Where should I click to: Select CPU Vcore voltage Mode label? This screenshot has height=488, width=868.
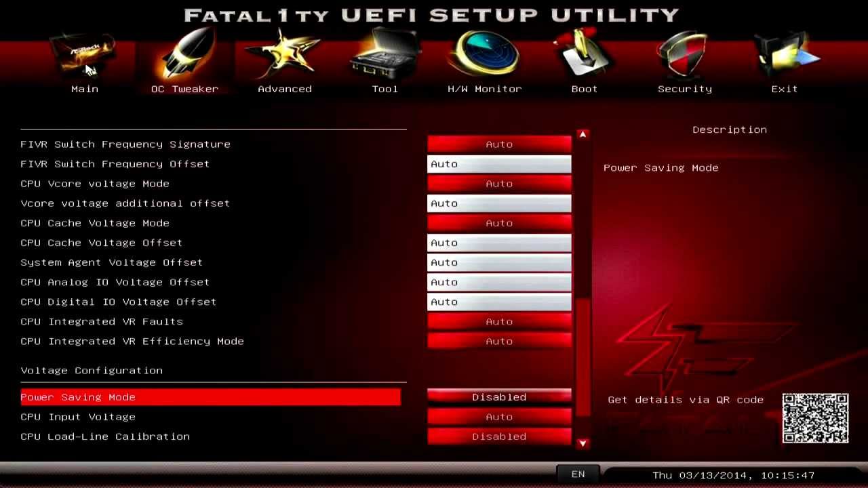[95, 184]
